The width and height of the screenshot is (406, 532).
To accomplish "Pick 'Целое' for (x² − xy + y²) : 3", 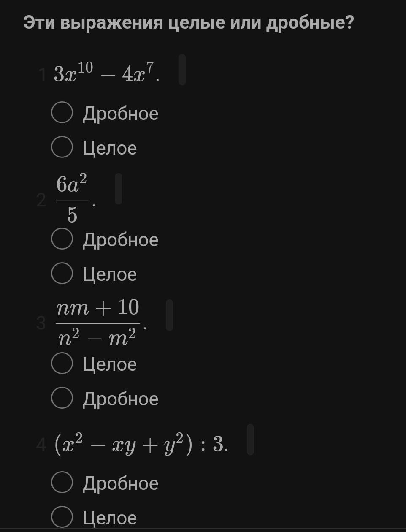I will (62, 517).
